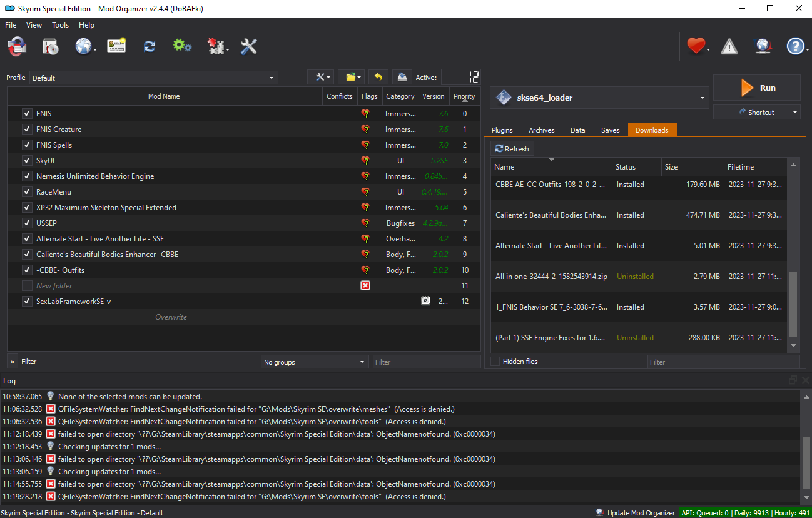This screenshot has width=812, height=518.
Task: Select the Overwrite row in mod list
Action: tap(244, 317)
